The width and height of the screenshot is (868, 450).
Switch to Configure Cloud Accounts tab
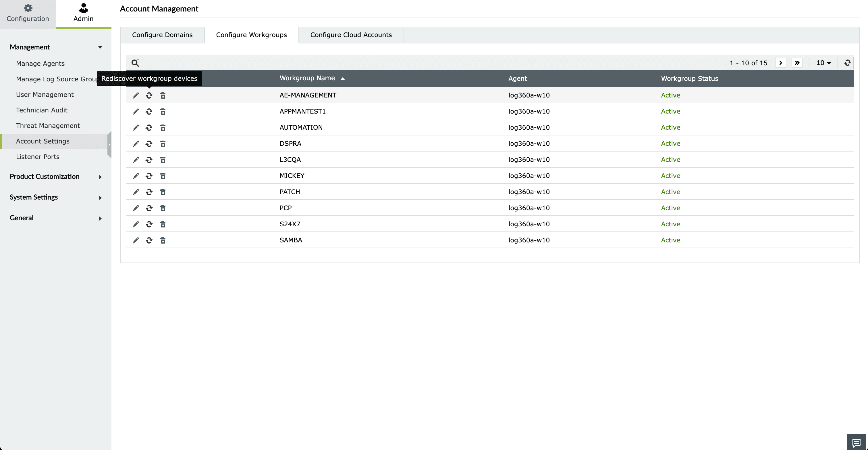coord(351,35)
